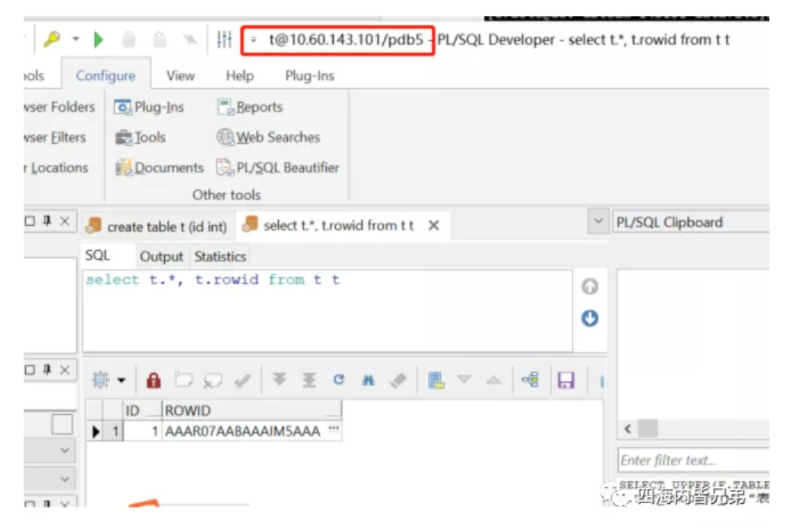The width and height of the screenshot is (789, 532).
Task: Click the PL/SQL Clipboard panel title
Action: 669,223
